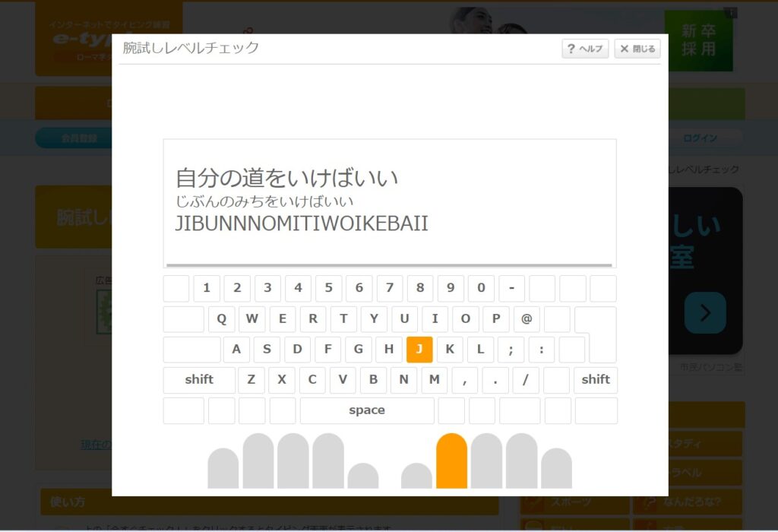Click the space bar on the on-screen keyboard
Viewport: 778px width, 532px height.
pos(367,410)
